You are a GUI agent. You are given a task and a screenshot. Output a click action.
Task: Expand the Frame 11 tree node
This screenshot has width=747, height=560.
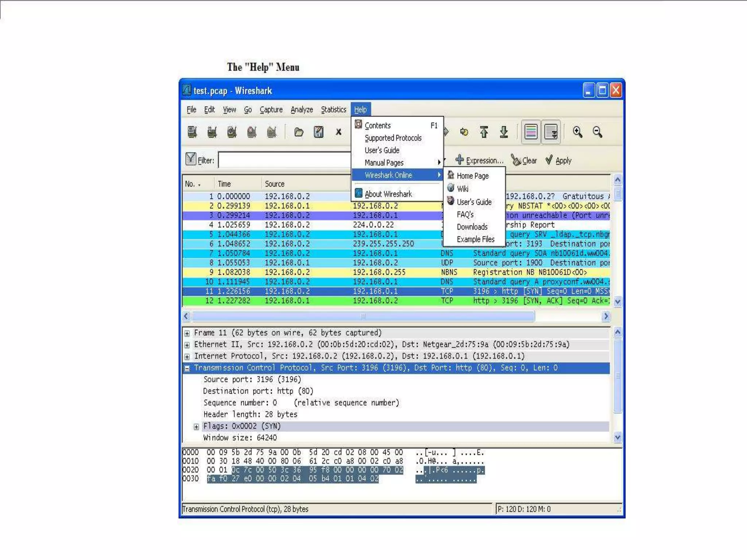187,333
